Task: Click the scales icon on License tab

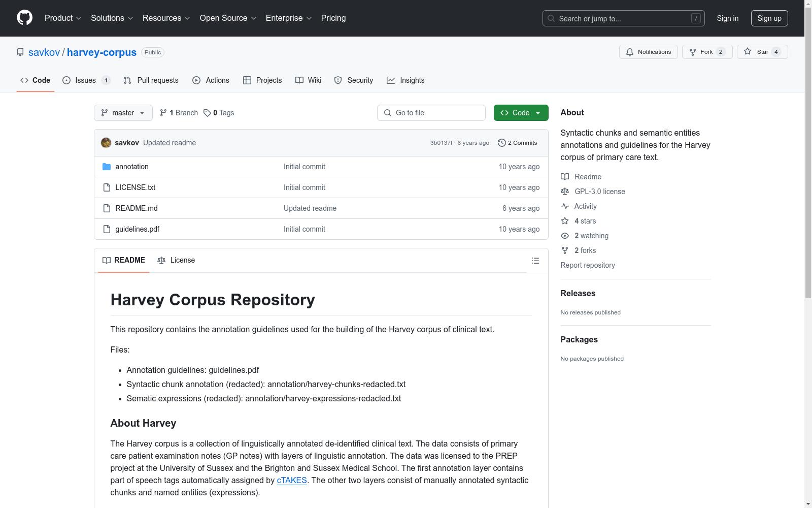Action: point(161,260)
